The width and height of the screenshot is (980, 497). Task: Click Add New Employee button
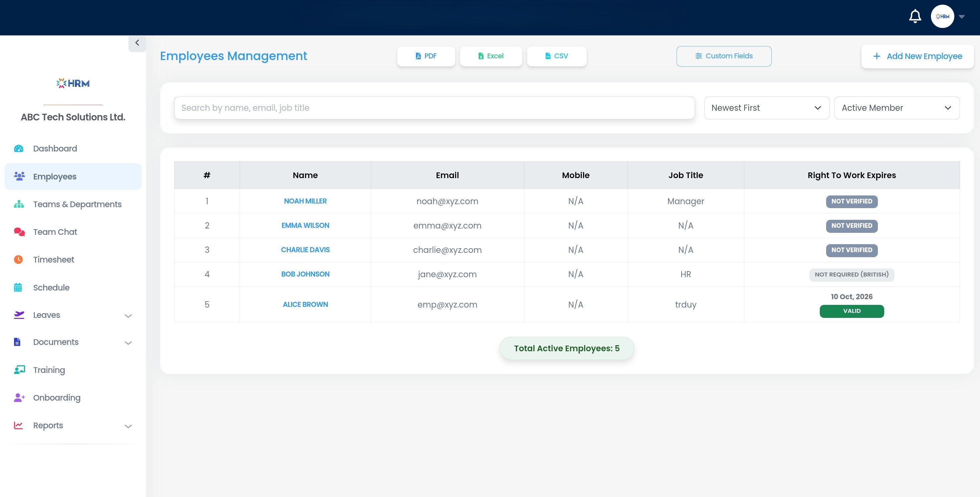tap(917, 56)
